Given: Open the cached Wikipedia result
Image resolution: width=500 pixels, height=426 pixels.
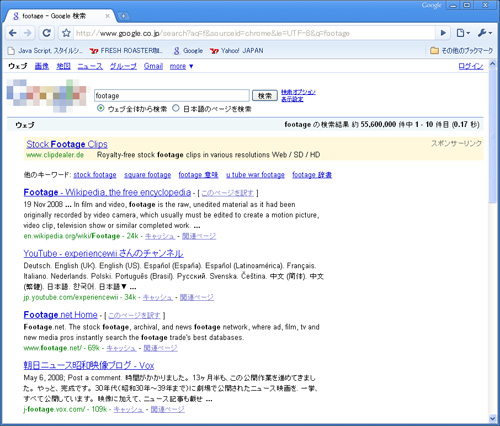Looking at the screenshot, I should 160,236.
